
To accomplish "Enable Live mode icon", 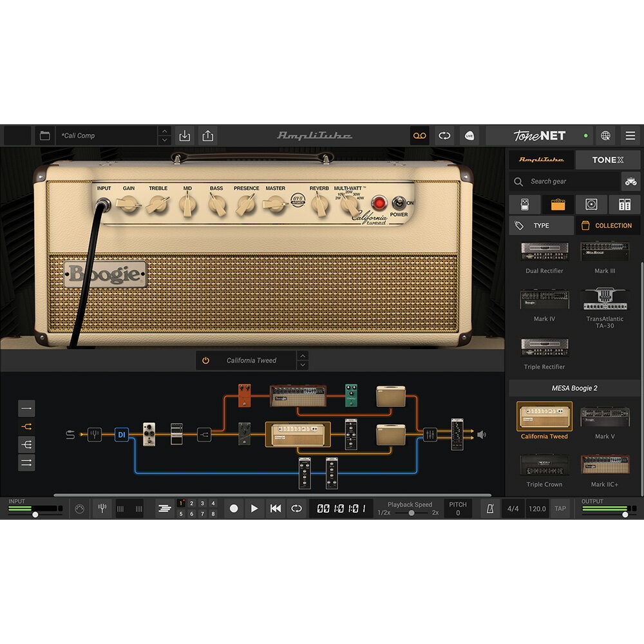I will click(x=469, y=135).
